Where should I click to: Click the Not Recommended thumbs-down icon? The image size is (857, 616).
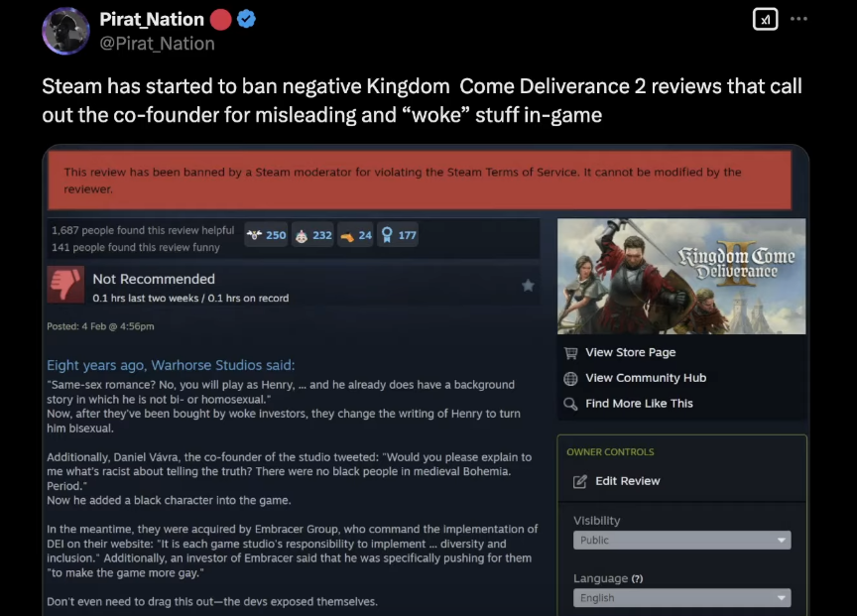tap(65, 285)
